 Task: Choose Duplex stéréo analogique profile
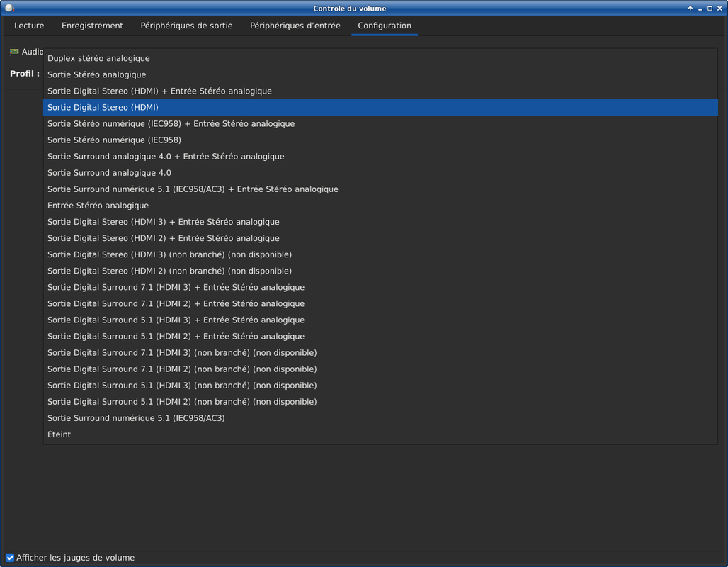[x=380, y=58]
